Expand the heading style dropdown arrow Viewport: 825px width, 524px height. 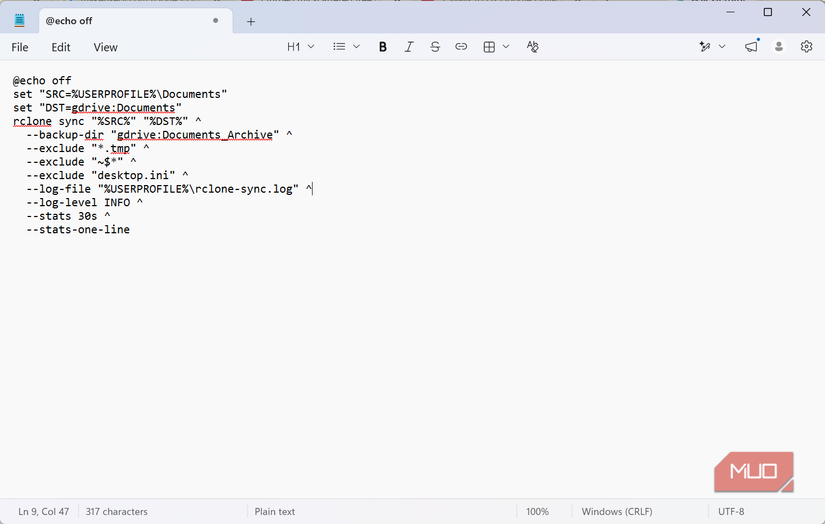(311, 47)
